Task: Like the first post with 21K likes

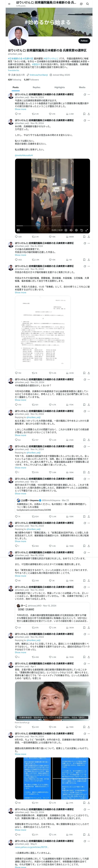Action: pos(50,114)
